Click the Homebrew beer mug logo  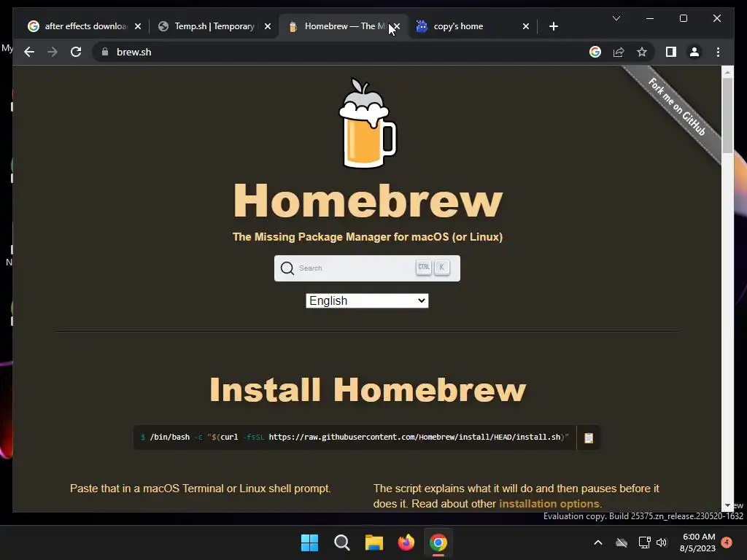(367, 123)
